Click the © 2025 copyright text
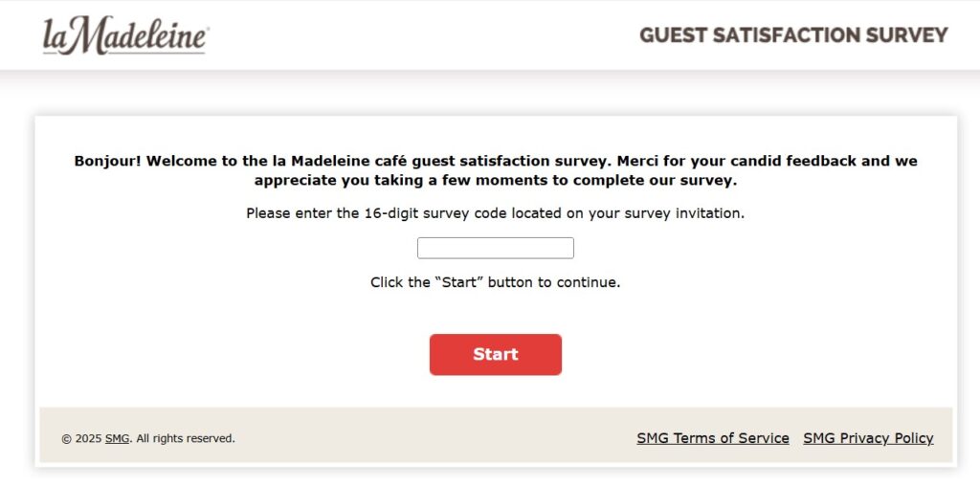Viewport: 980px width, 486px height. tap(81, 439)
